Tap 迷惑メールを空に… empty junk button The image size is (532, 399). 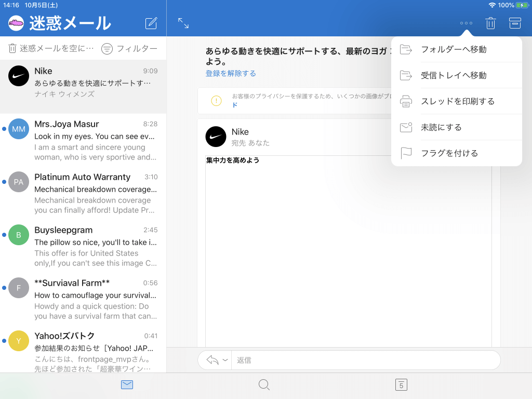(51, 48)
